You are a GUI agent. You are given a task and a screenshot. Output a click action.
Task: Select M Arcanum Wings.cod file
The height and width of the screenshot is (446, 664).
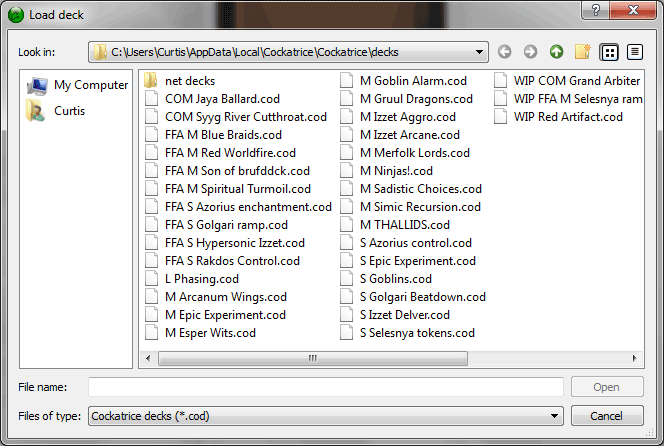click(x=216, y=297)
